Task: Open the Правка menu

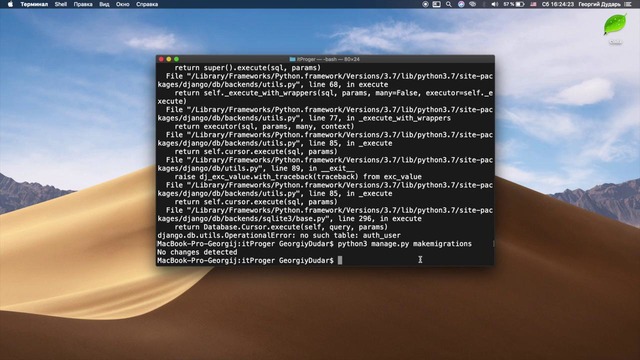Action: tap(83, 4)
